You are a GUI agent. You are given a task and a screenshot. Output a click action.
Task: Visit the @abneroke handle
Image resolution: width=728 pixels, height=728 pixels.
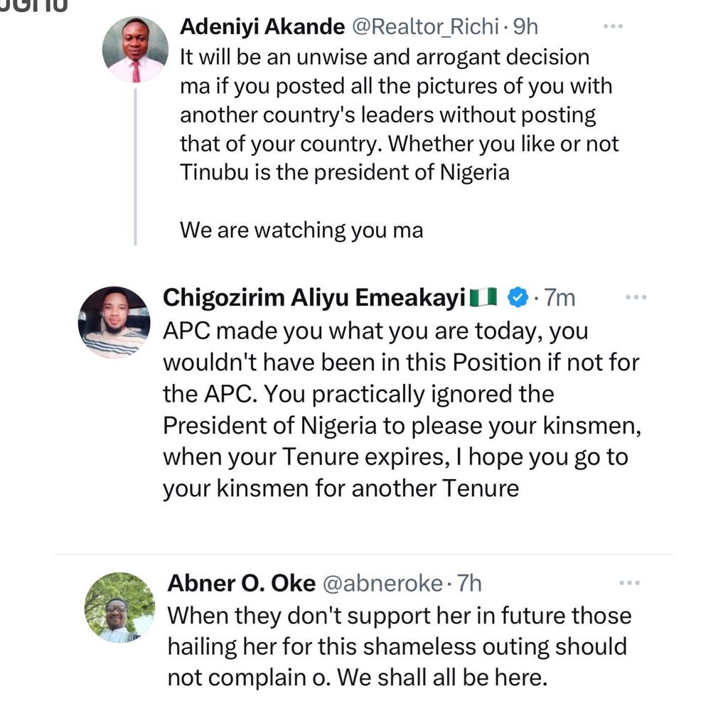(382, 584)
